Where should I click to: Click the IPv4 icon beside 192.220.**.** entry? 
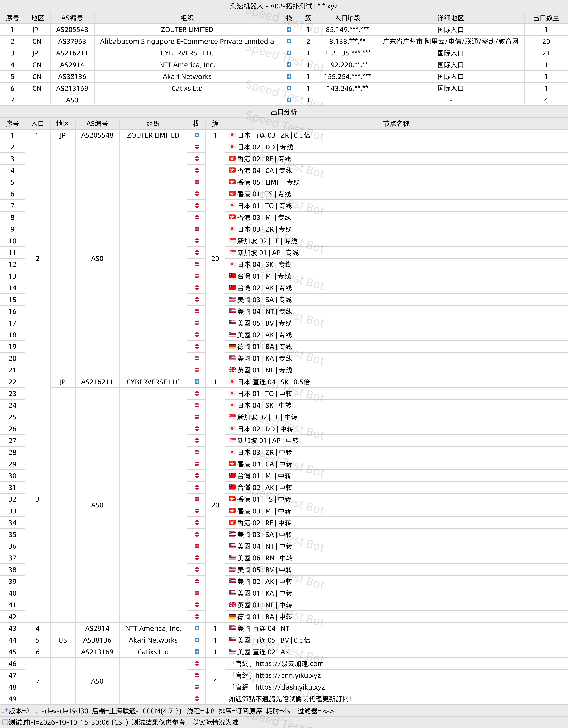(x=289, y=65)
